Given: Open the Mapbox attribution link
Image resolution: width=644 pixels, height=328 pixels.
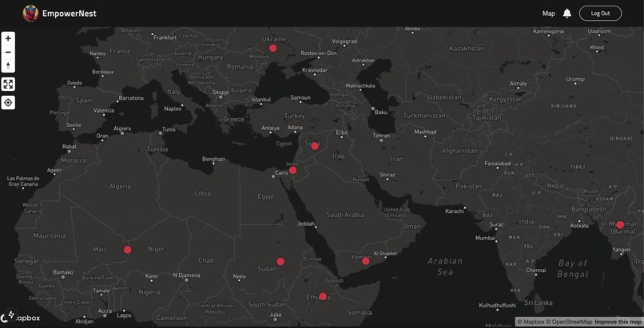Looking at the screenshot, I should 531,322.
